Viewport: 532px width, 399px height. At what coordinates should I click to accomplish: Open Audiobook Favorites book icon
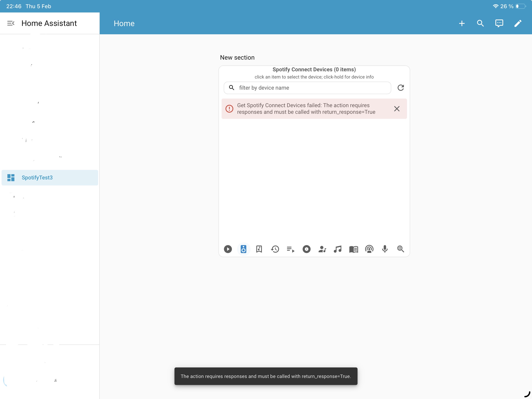point(354,249)
